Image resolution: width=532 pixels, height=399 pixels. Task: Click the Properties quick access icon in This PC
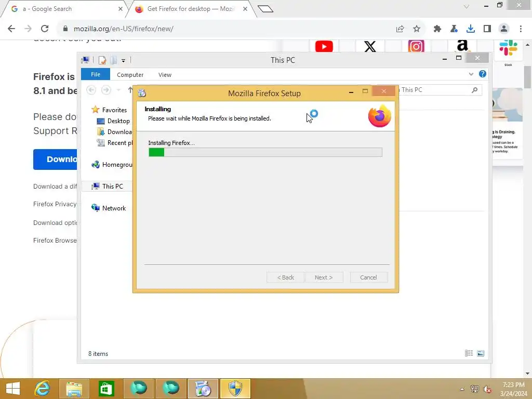[102, 60]
